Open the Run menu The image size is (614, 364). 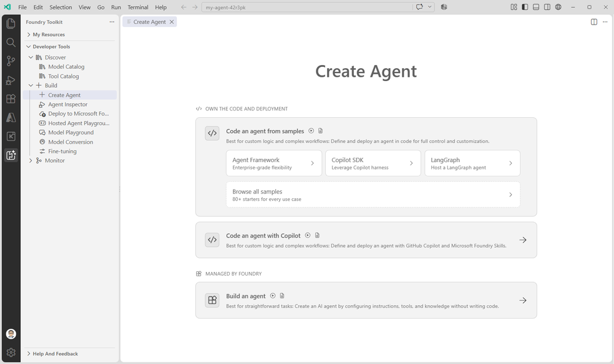pos(116,7)
